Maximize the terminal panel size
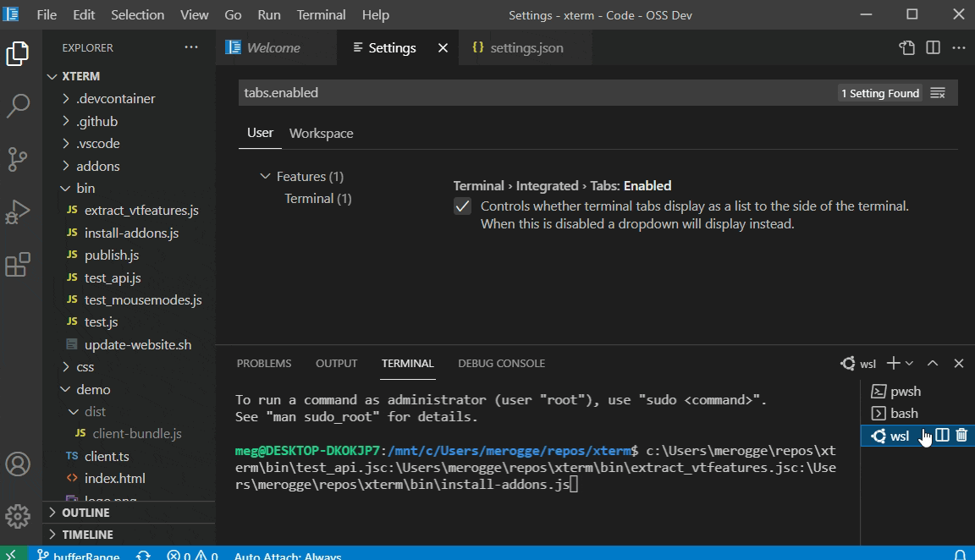This screenshot has width=975, height=560. click(x=933, y=364)
